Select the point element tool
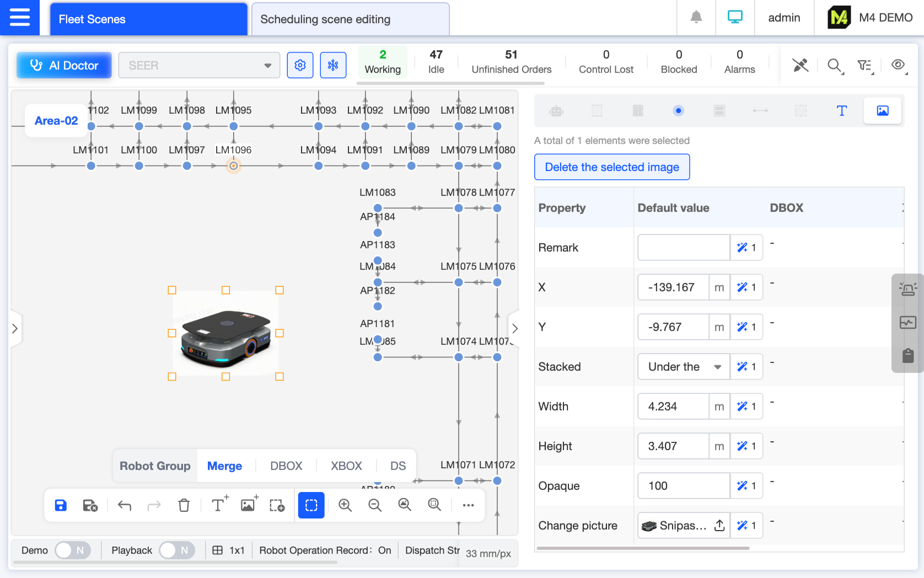The width and height of the screenshot is (924, 578). click(x=678, y=110)
